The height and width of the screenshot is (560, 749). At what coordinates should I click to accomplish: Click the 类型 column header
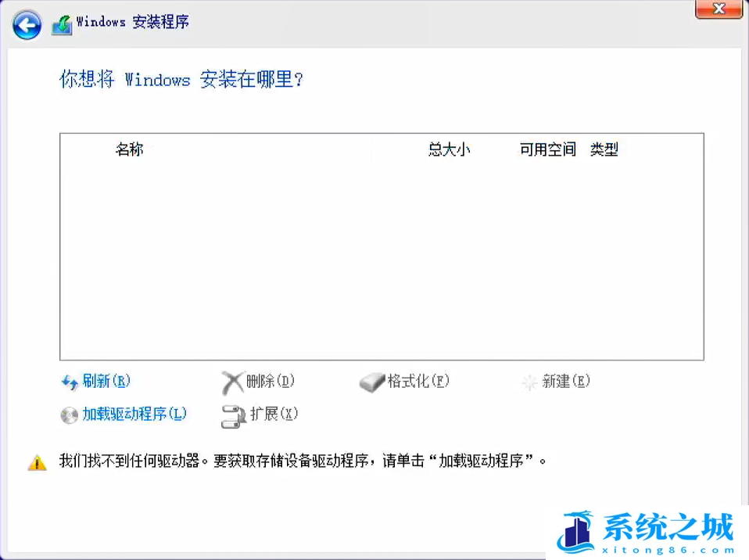pyautogui.click(x=604, y=149)
